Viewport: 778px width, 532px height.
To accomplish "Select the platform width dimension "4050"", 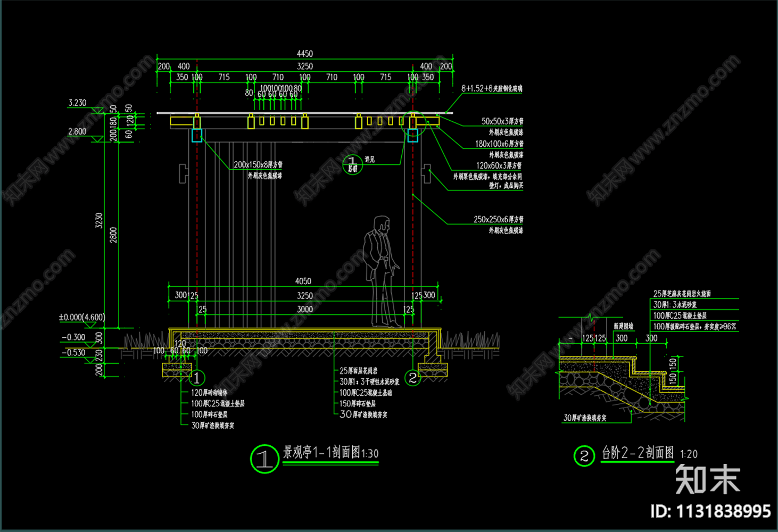I will click(303, 281).
